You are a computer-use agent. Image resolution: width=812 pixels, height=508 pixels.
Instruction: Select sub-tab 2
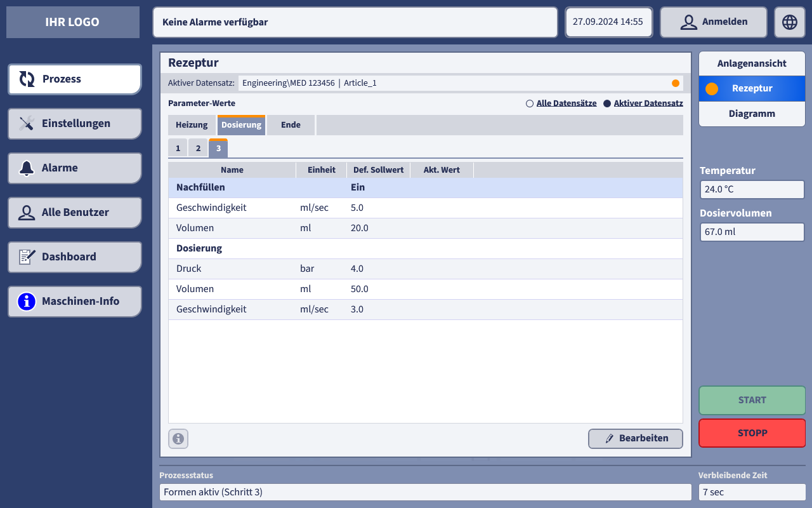tap(198, 149)
